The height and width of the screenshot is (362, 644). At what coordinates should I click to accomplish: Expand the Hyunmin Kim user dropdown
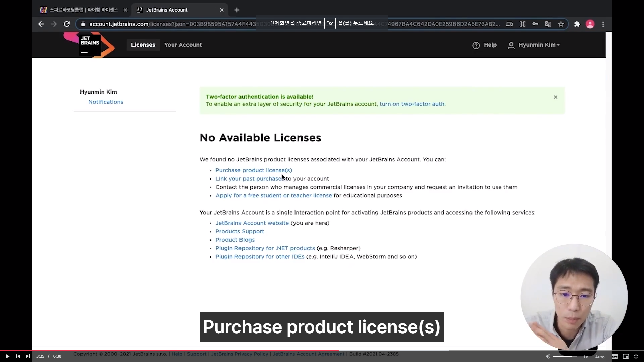pos(534,45)
